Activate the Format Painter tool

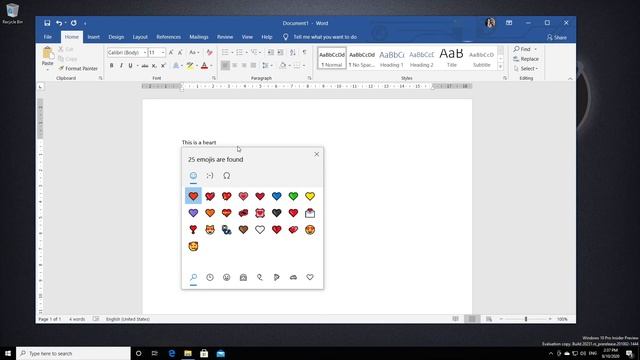tap(78, 69)
